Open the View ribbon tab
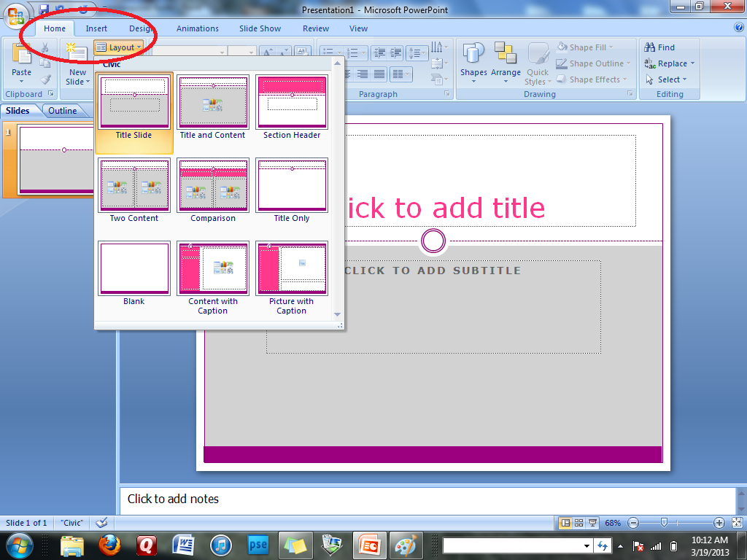This screenshot has height=560, width=747. [358, 28]
